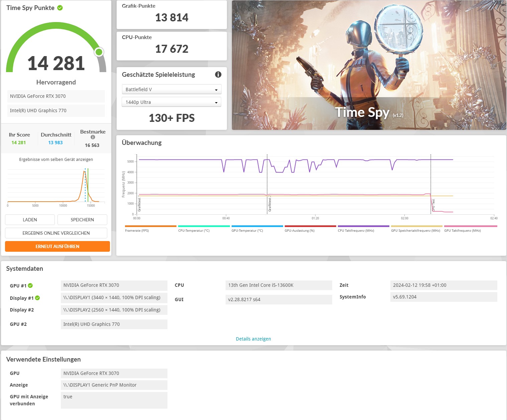This screenshot has width=507, height=420.
Task: Select the CPU-Punkte value 17 672
Action: pyautogui.click(x=172, y=49)
